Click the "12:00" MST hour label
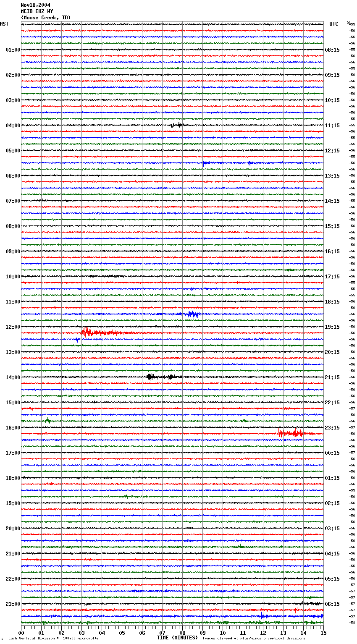Screen dimensions: 357x644 (13, 327)
